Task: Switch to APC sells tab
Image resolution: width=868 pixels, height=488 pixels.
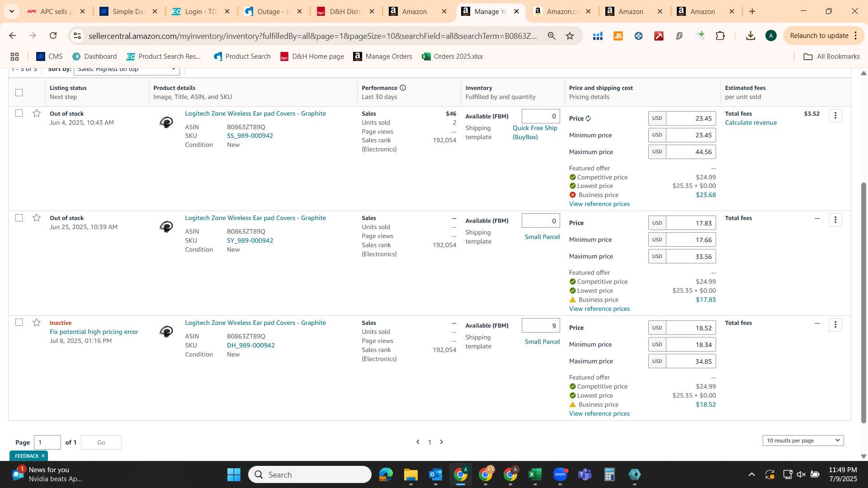Action: tap(55, 11)
